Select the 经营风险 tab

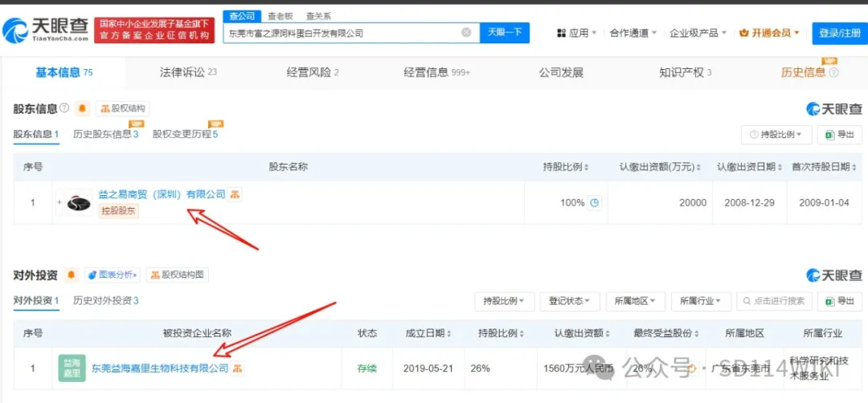pyautogui.click(x=312, y=72)
